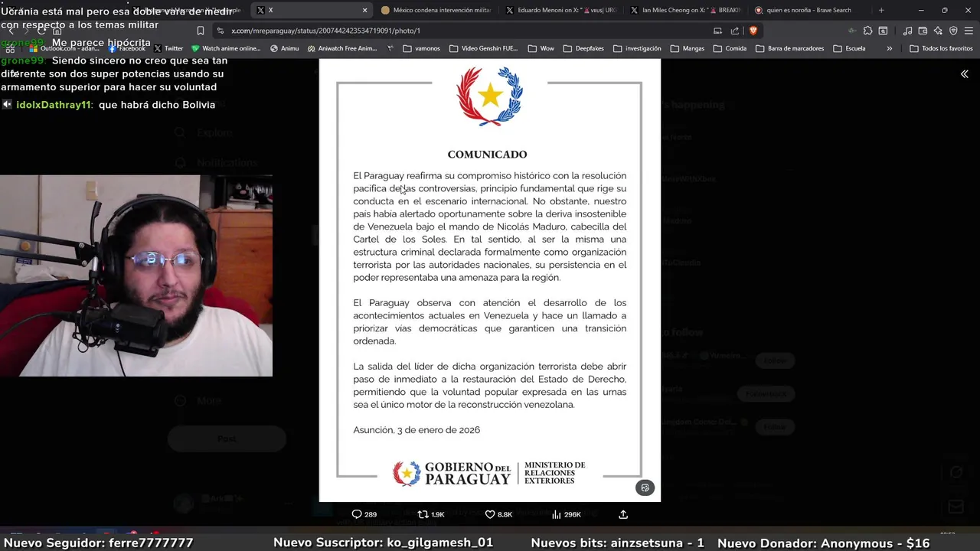Switch to the Ian Miles Cheong on X tab
The height and width of the screenshot is (551, 980).
tap(685, 10)
